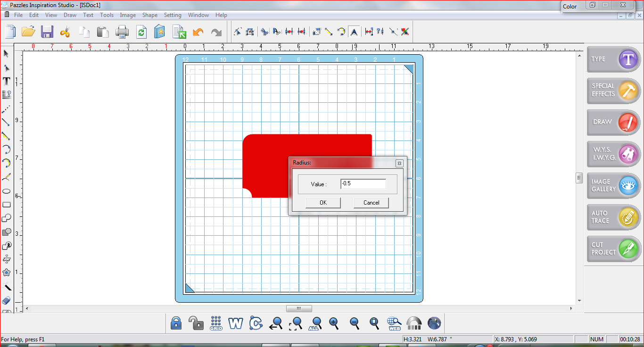Open the TYPE panel button
The width and height of the screenshot is (644, 347).
coord(613,59)
